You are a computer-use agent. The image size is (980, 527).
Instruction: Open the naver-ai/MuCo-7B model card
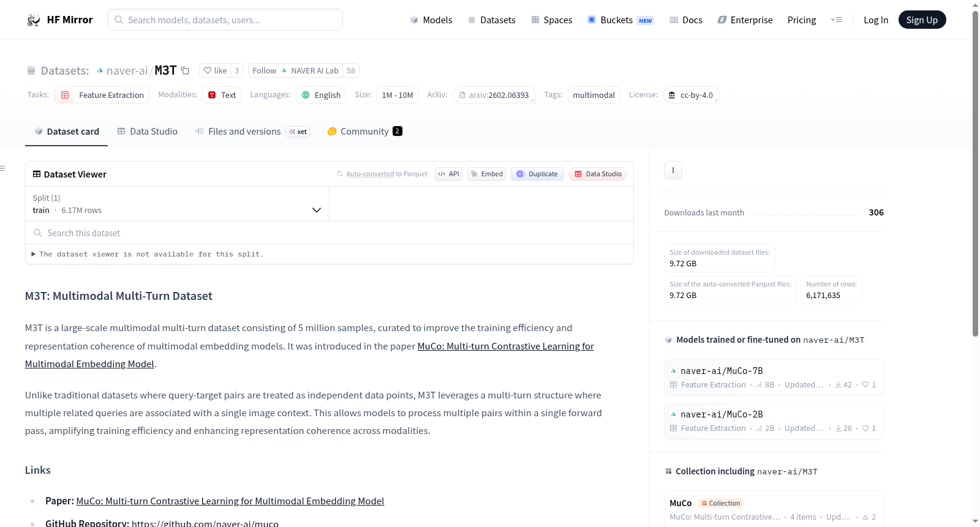(x=774, y=377)
